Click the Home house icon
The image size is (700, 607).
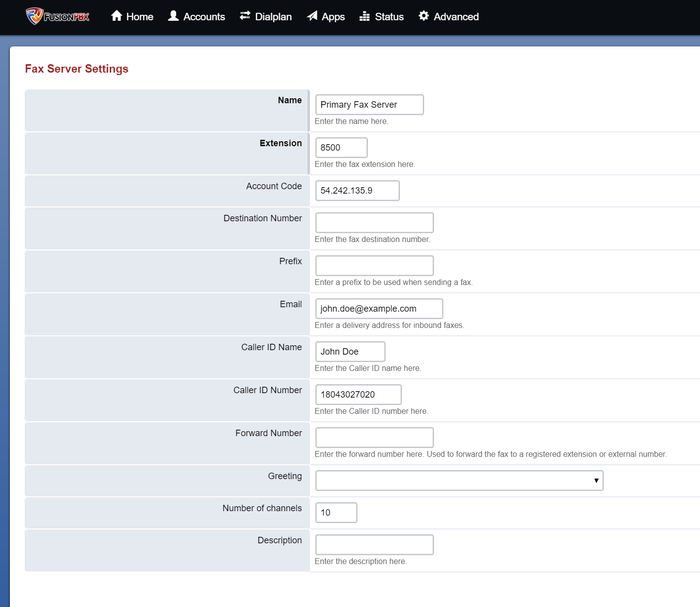pos(117,16)
